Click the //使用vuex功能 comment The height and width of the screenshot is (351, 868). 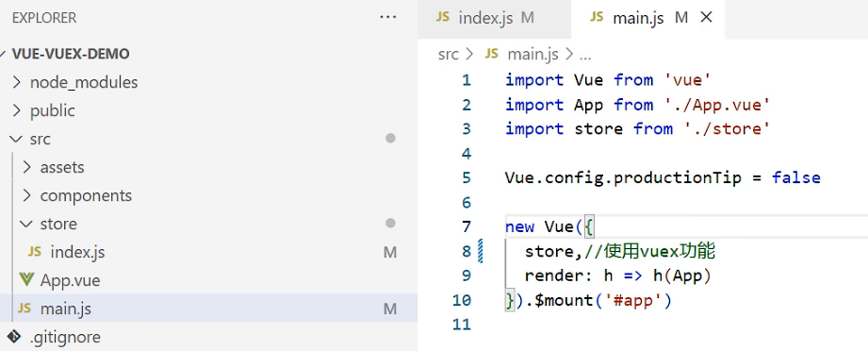(649, 251)
